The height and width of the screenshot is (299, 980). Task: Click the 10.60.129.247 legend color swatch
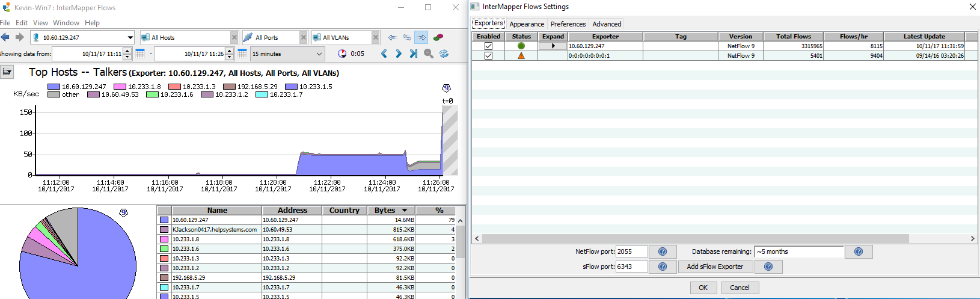click(x=54, y=87)
